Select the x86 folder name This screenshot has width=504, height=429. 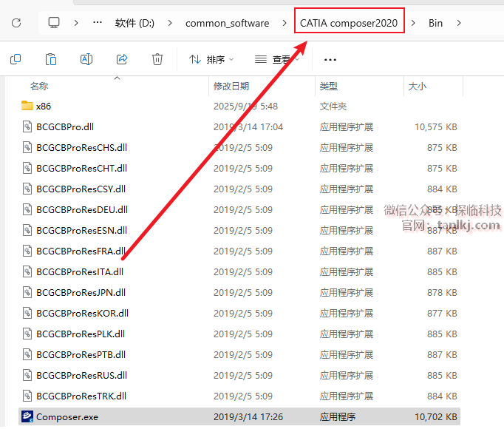coord(44,107)
